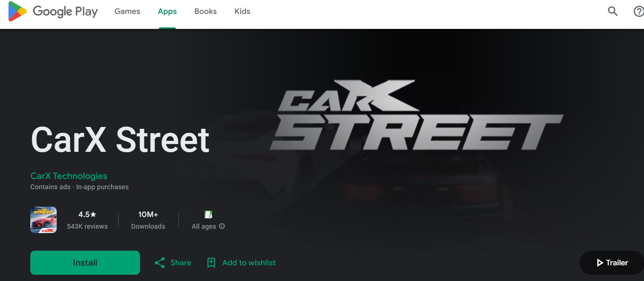Go to the Kids tab
The height and width of the screenshot is (281, 644).
coord(242,11)
